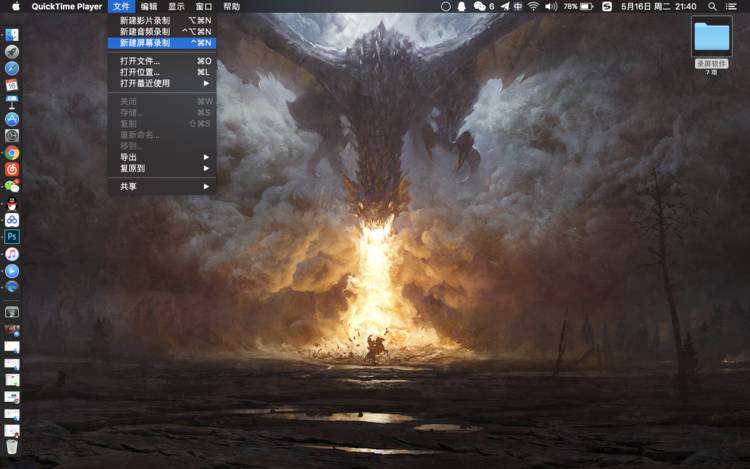750x469 pixels.
Task: Open the App Store Dock icon
Action: point(12,119)
